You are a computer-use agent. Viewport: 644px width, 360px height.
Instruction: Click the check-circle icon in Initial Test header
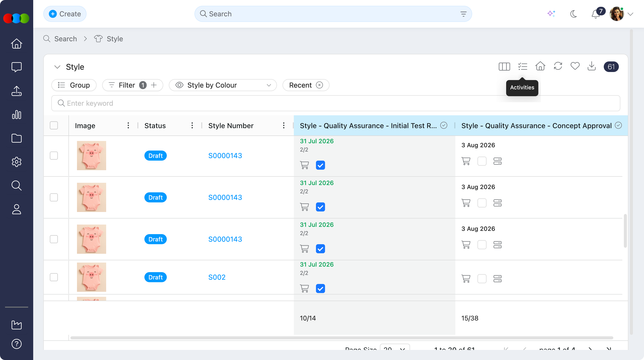pyautogui.click(x=444, y=125)
